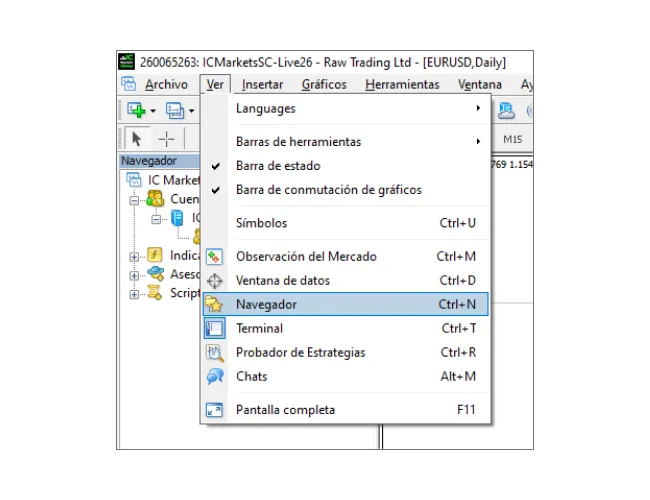
Task: Open the Insertar menu
Action: (262, 85)
